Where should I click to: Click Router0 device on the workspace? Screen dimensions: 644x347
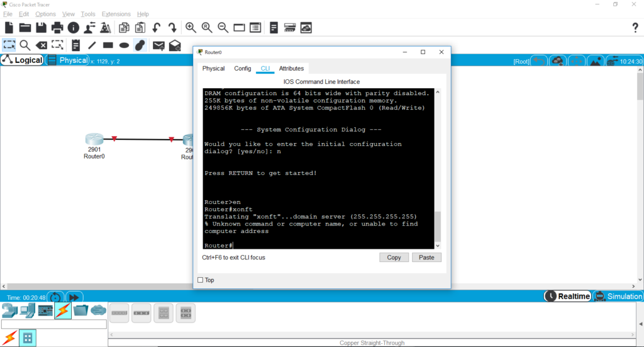[94, 139]
